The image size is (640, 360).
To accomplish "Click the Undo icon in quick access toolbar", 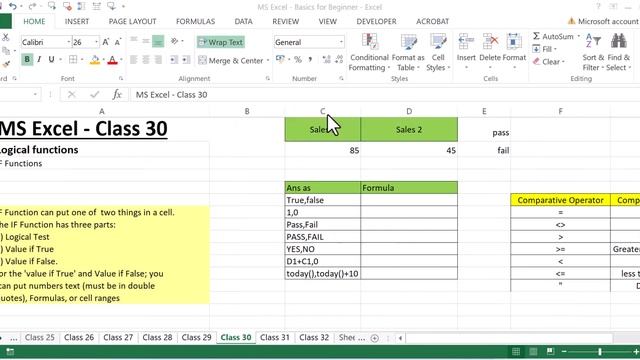I will pyautogui.click(x=13, y=6).
